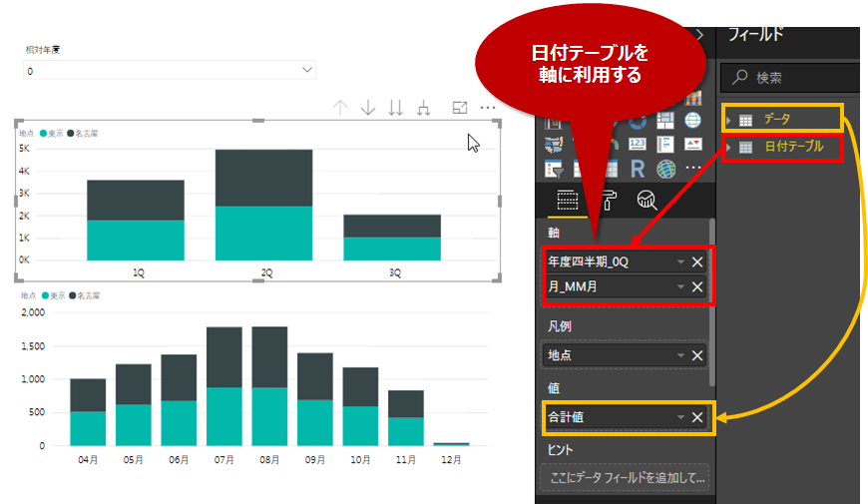
Task: Collapse Visualizations pane with chevron arrow
Action: tap(700, 36)
